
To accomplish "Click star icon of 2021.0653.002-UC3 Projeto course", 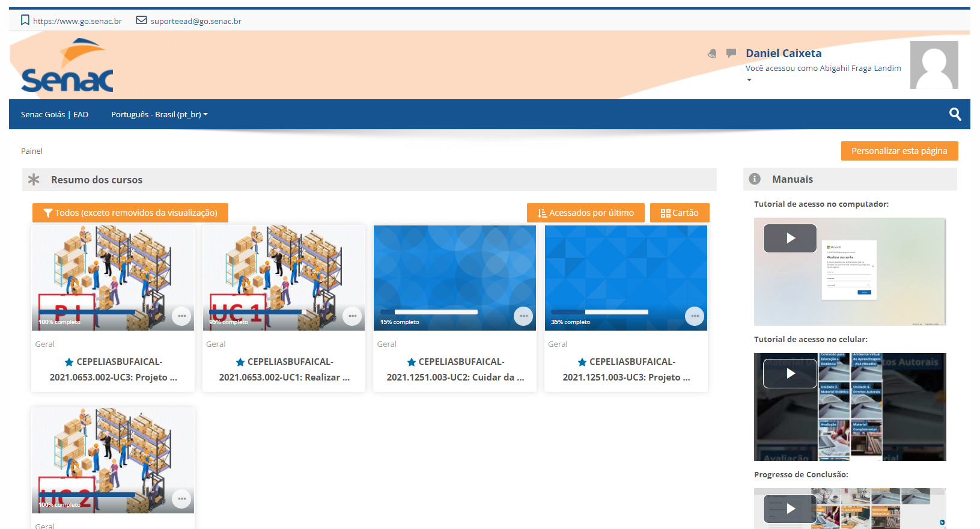I will tap(69, 362).
